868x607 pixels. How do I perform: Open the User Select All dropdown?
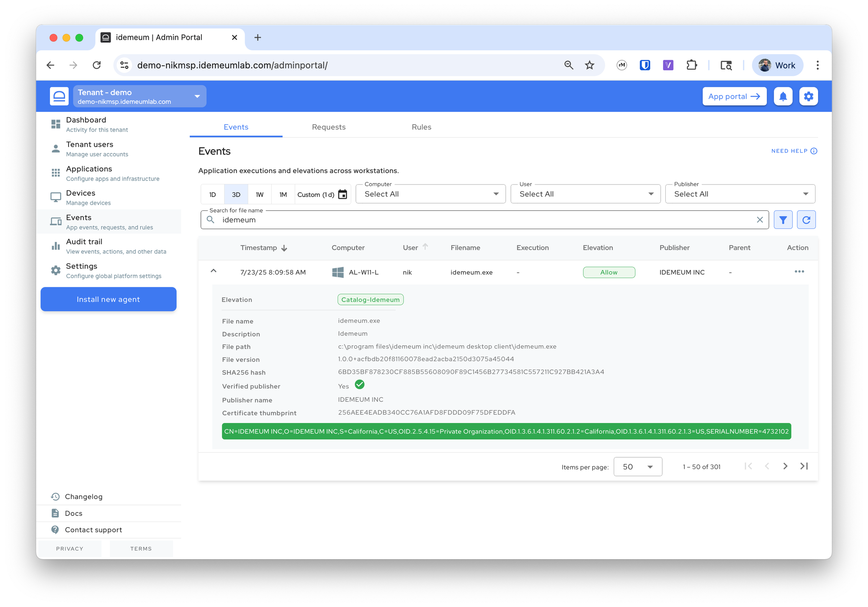(x=585, y=194)
